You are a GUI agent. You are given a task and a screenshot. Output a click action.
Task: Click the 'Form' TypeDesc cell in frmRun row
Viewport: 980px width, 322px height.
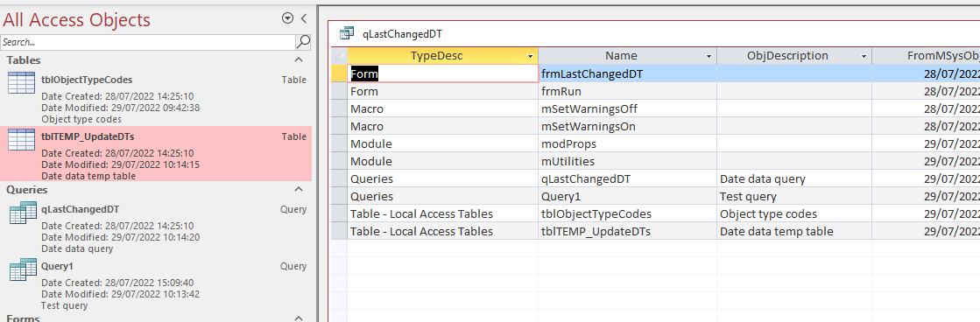[x=442, y=91]
